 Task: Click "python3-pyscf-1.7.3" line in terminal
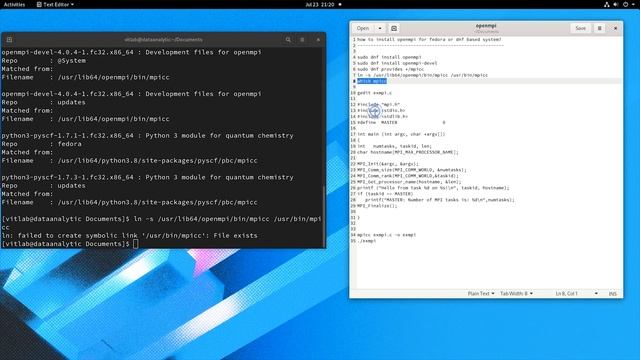pos(147,177)
